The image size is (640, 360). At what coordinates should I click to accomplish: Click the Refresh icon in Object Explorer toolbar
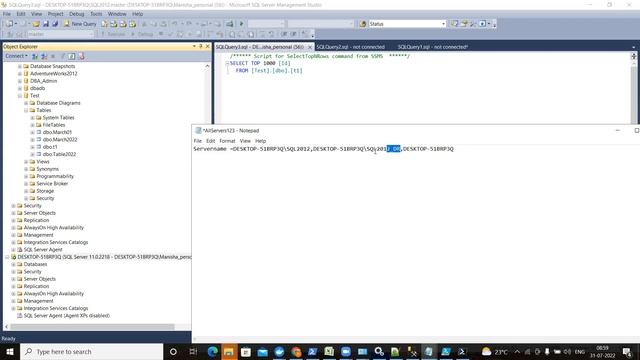coord(72,56)
